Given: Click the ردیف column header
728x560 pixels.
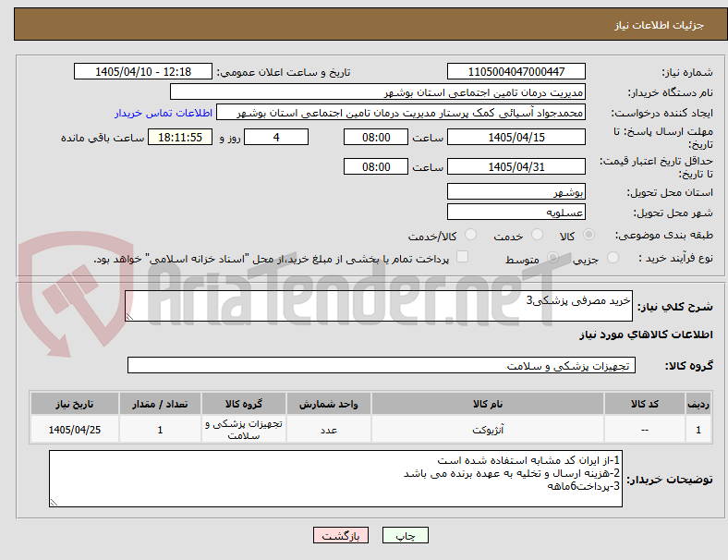Looking at the screenshot, I should coord(698,404).
